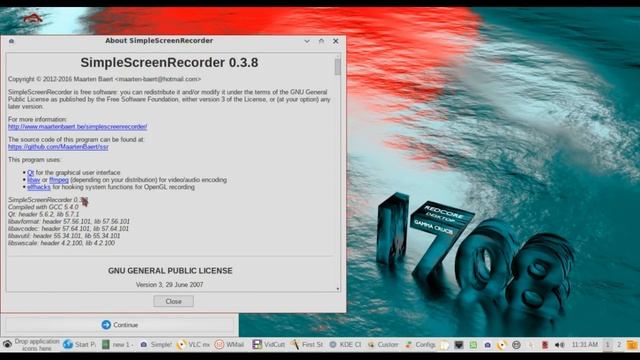640x360 pixels.
Task: Open the orange folder icon at taskbar end
Action: click(632, 345)
